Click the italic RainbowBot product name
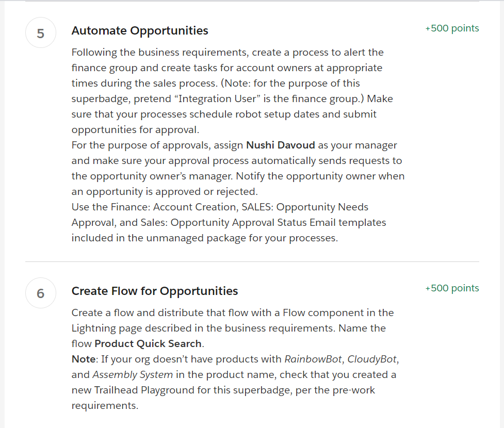Viewport: 504px width, 428px height. coord(313,359)
